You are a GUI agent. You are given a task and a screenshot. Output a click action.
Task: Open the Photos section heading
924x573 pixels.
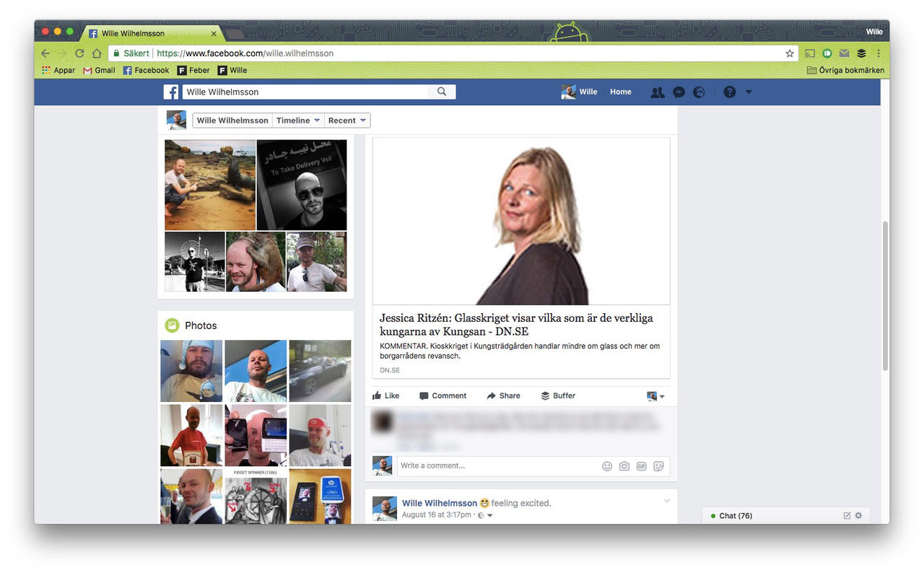(x=201, y=325)
